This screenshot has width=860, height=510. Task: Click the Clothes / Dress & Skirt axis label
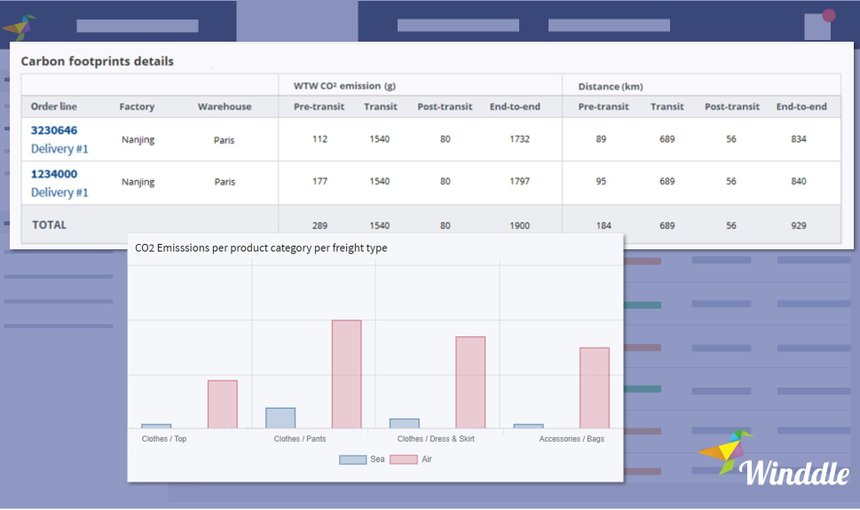(436, 439)
